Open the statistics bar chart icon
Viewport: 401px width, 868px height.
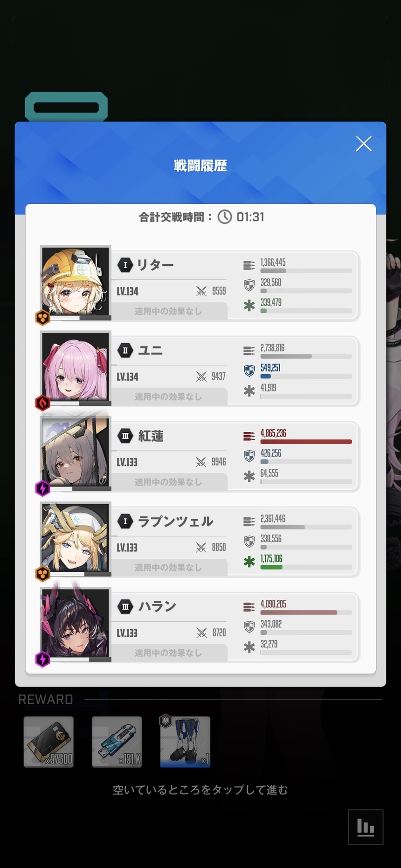pyautogui.click(x=366, y=827)
